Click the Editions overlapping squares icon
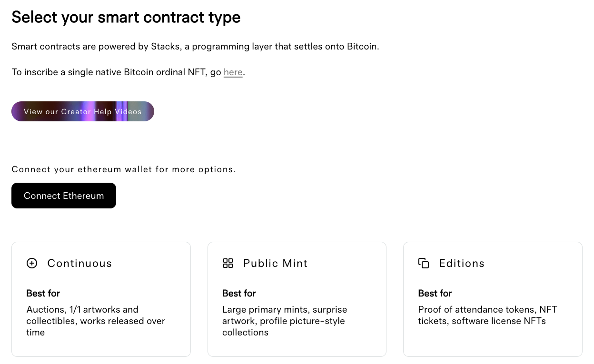Screen dimensions: 594x364 click(x=424, y=263)
